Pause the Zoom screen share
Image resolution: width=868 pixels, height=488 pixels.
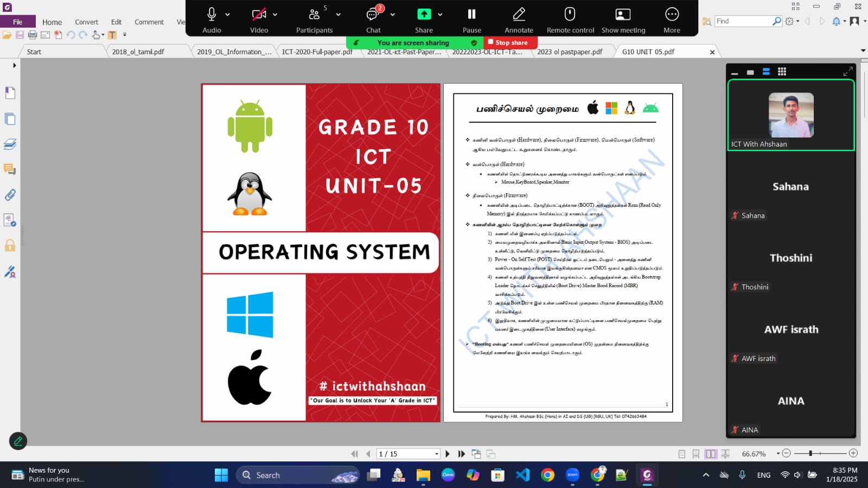[471, 15]
